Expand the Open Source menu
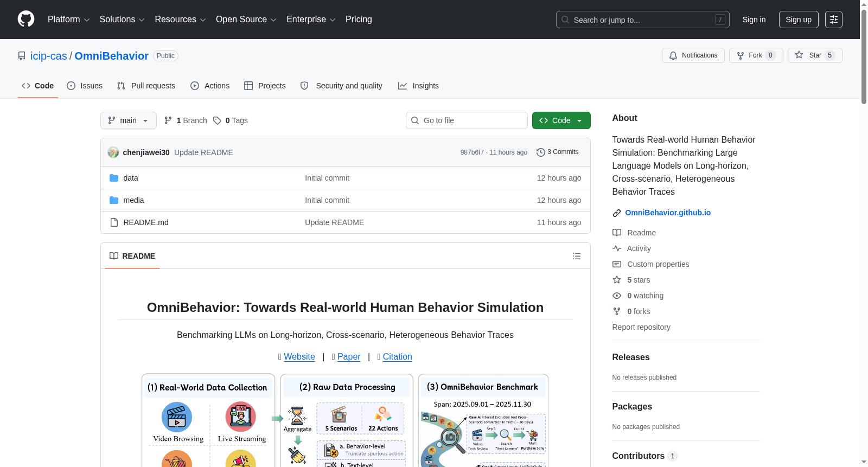 click(246, 20)
